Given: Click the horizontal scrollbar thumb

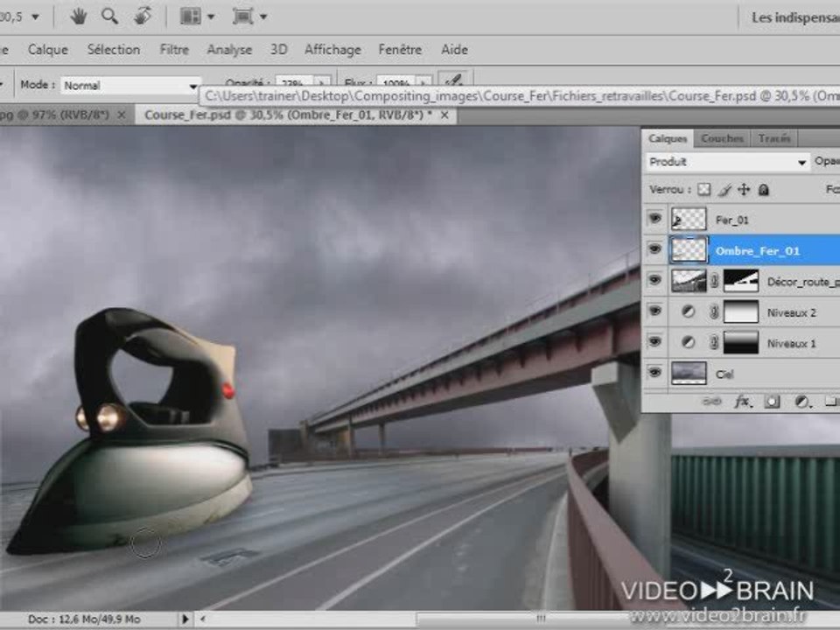Looking at the screenshot, I should (x=541, y=619).
